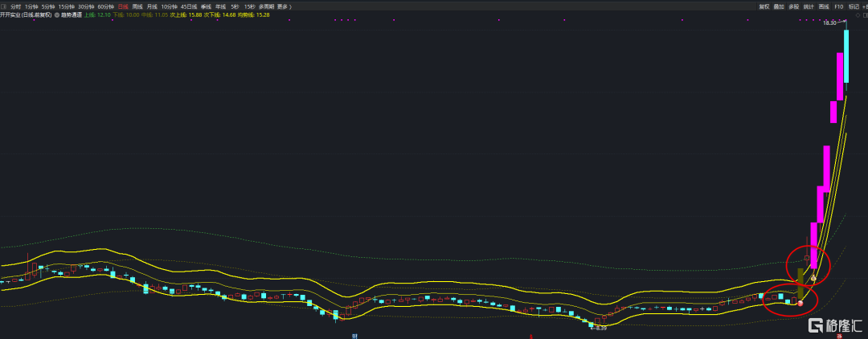Select the 1分钟 period tab
Image resolution: width=868 pixels, height=339 pixels.
[31, 6]
